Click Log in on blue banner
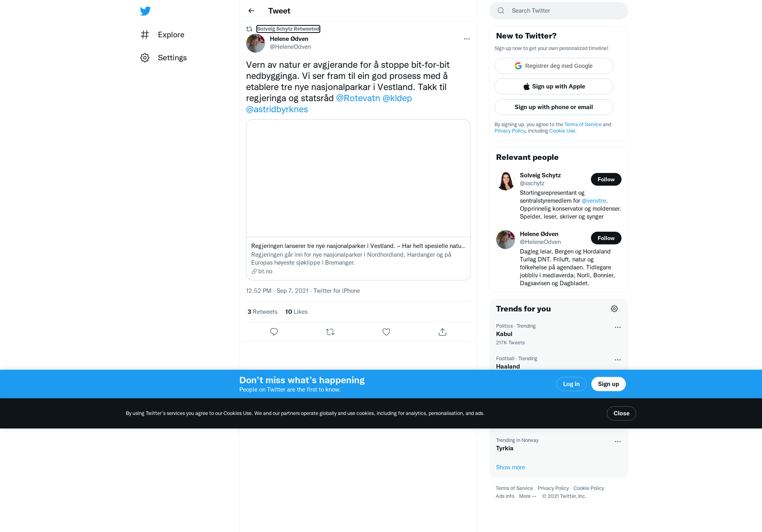 (x=571, y=384)
